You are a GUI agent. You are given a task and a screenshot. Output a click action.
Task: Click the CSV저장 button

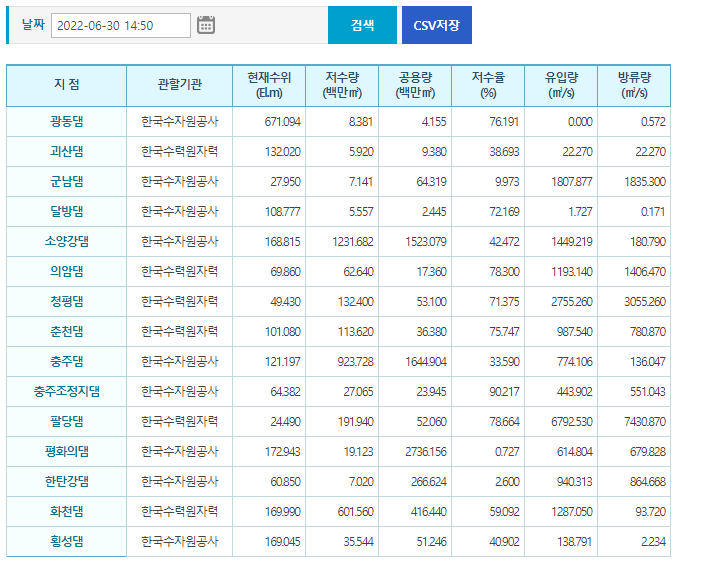pos(436,25)
